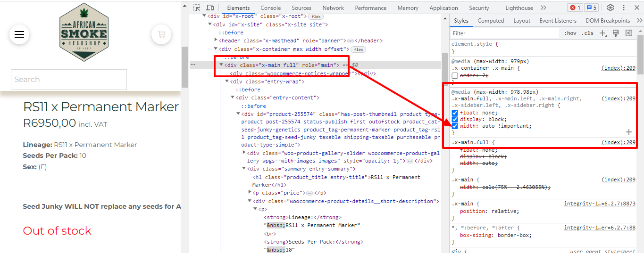Image resolution: width=644 pixels, height=253 pixels.
Task: Click the website Search input field
Action: 69,80
